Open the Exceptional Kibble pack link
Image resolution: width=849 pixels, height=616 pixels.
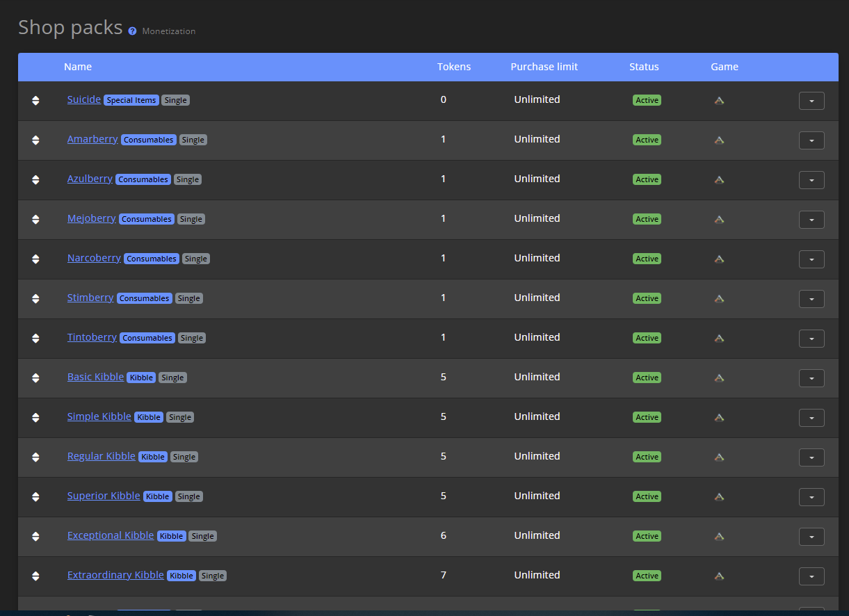tap(111, 535)
